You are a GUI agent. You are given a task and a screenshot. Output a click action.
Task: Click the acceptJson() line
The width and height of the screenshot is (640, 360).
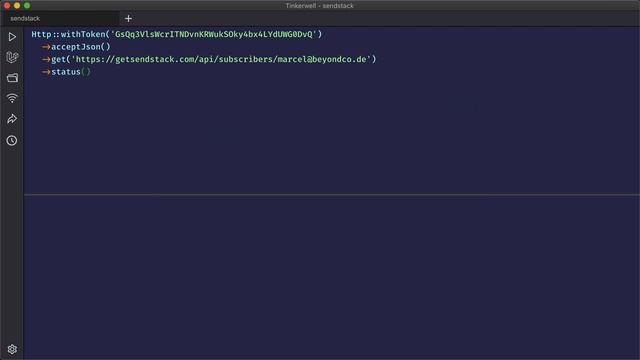point(76,47)
